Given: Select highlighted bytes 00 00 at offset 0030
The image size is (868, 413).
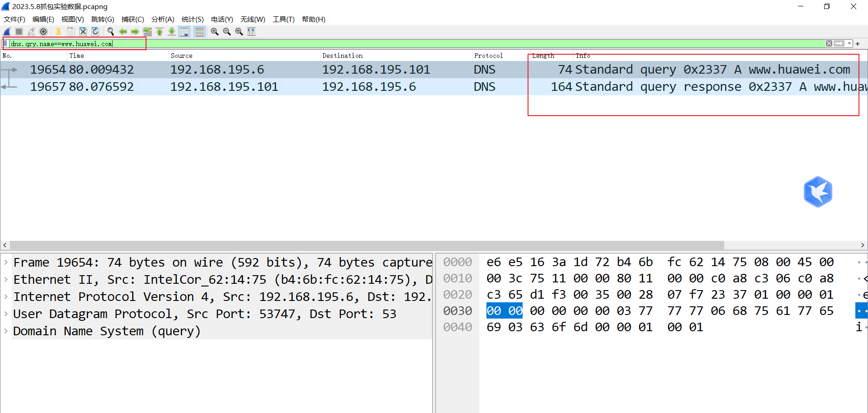Looking at the screenshot, I should 505,311.
